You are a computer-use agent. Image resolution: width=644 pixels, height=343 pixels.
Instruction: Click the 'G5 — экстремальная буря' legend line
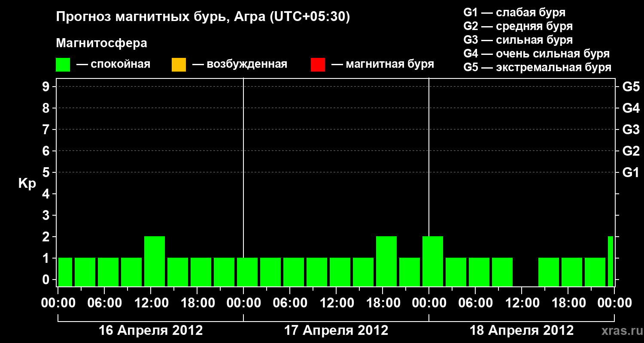(537, 68)
